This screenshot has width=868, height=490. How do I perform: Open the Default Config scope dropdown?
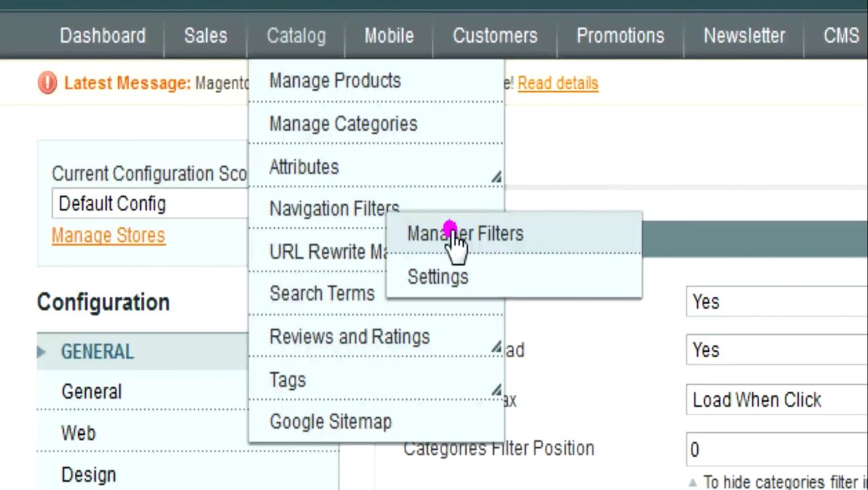click(x=151, y=204)
